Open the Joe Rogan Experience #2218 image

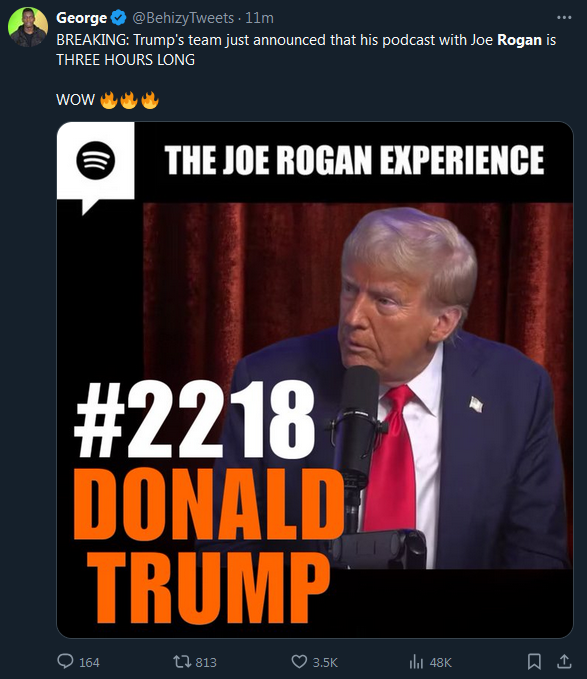pyautogui.click(x=315, y=380)
